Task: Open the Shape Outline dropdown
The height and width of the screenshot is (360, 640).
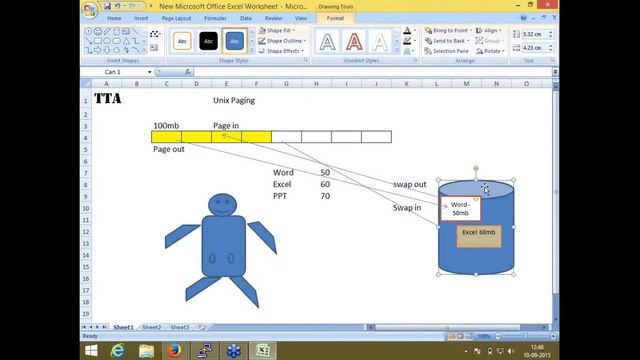Action: pyautogui.click(x=282, y=41)
